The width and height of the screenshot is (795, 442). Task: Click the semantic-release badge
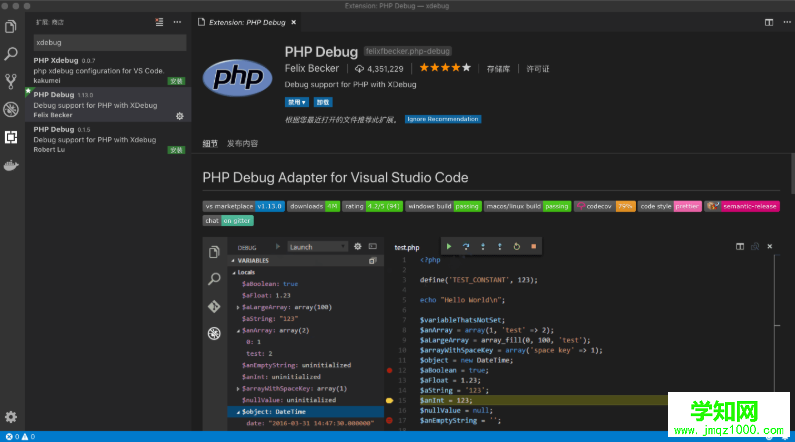tap(742, 206)
